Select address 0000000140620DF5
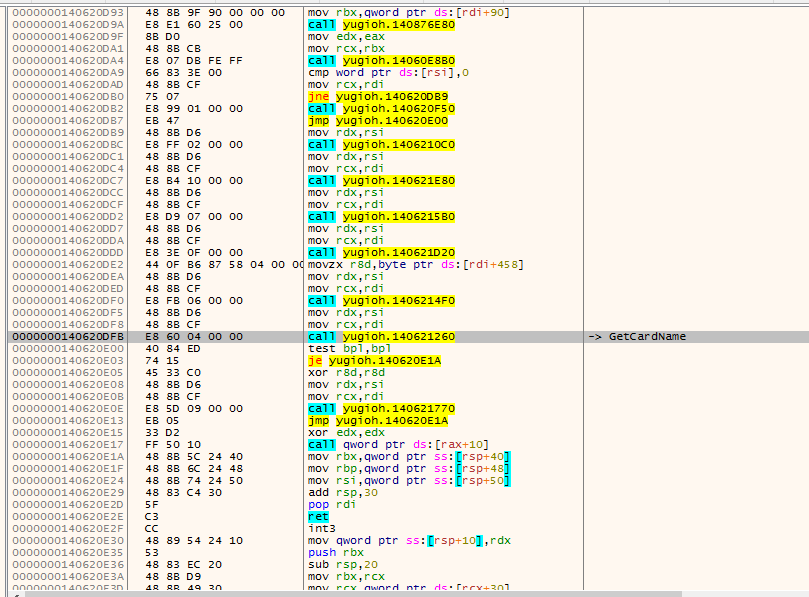Viewport: 809px width, 597px height. click(68, 312)
